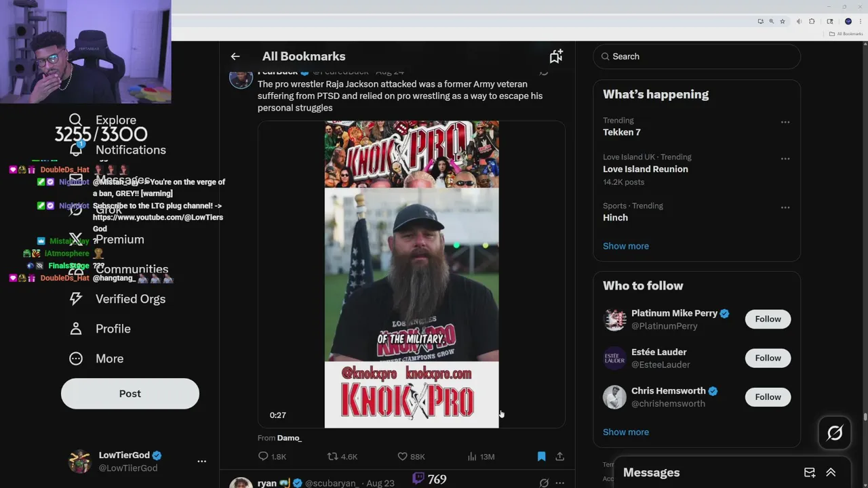Click the browser zoom magnifier icon
The image size is (868, 488).
coord(771,22)
